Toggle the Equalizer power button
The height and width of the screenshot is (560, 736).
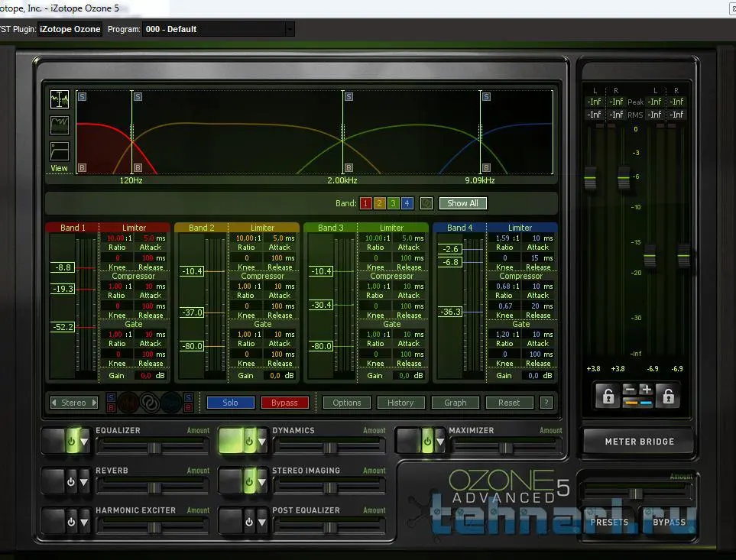coord(71,442)
